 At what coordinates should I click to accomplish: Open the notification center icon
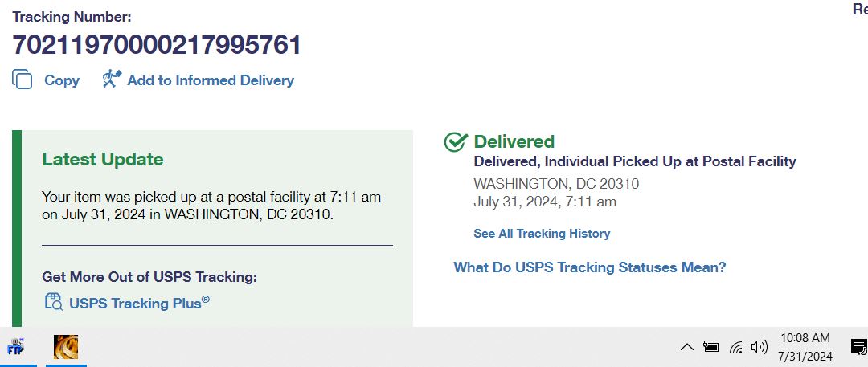(x=858, y=347)
